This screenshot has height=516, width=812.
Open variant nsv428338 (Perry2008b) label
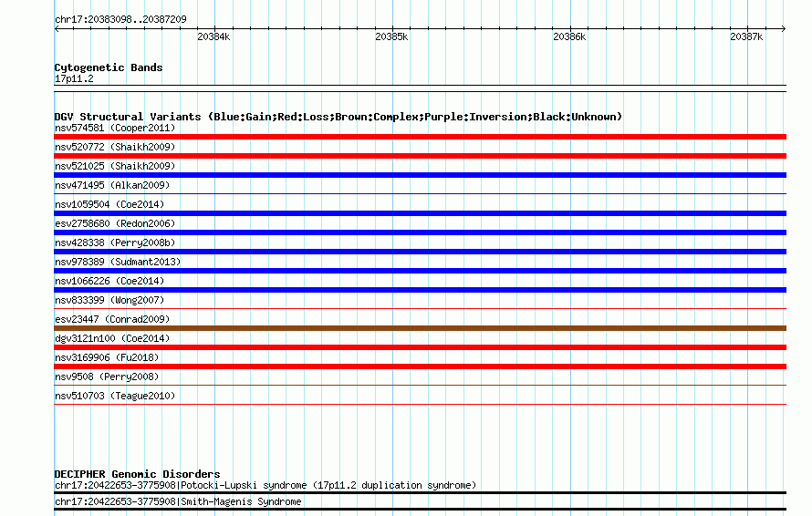[115, 243]
